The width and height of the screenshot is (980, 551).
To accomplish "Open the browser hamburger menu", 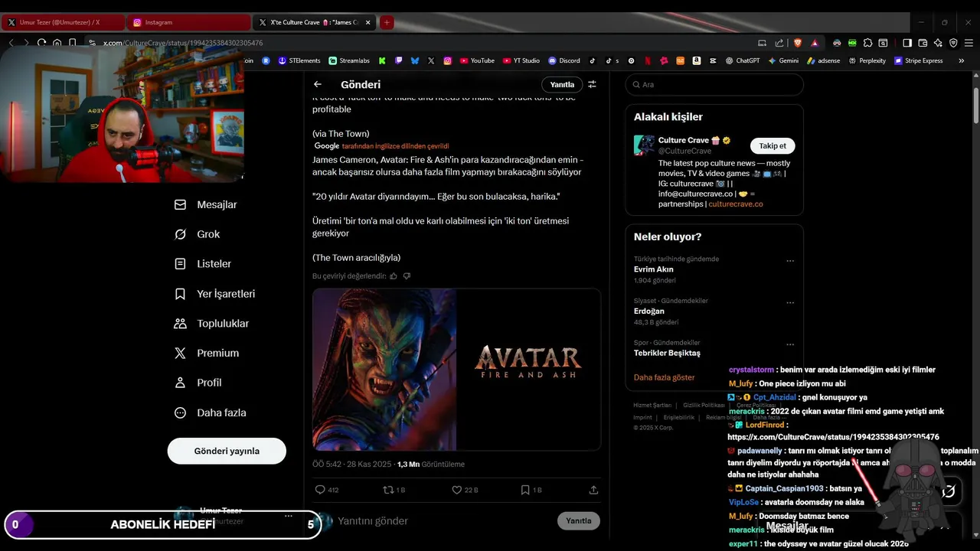I will coord(969,43).
